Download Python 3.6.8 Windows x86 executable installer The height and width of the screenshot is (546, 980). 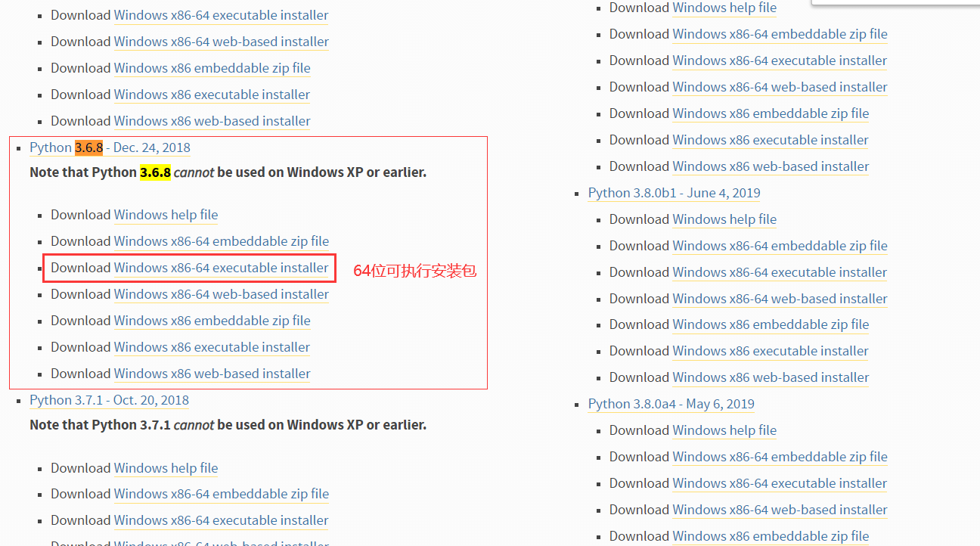coord(212,347)
